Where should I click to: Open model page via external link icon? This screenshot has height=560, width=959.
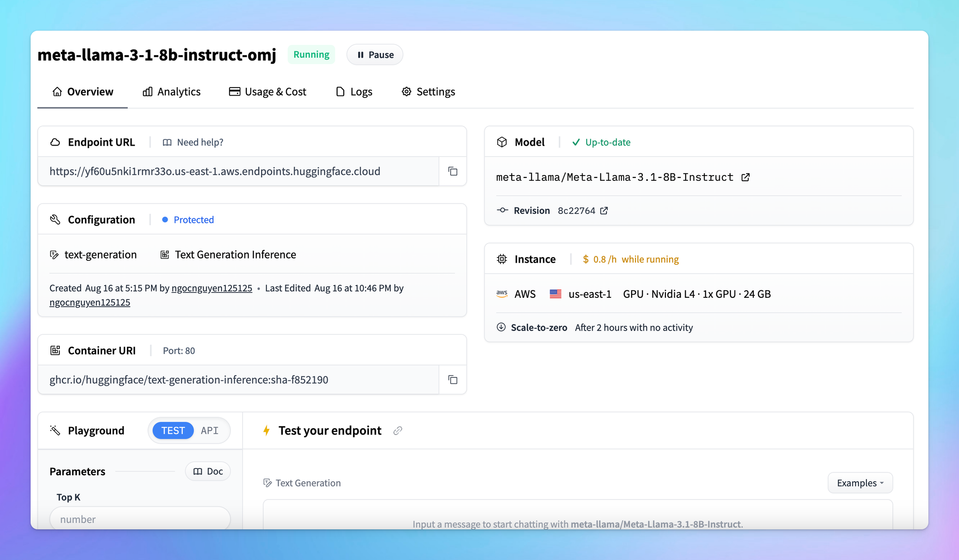[745, 177]
